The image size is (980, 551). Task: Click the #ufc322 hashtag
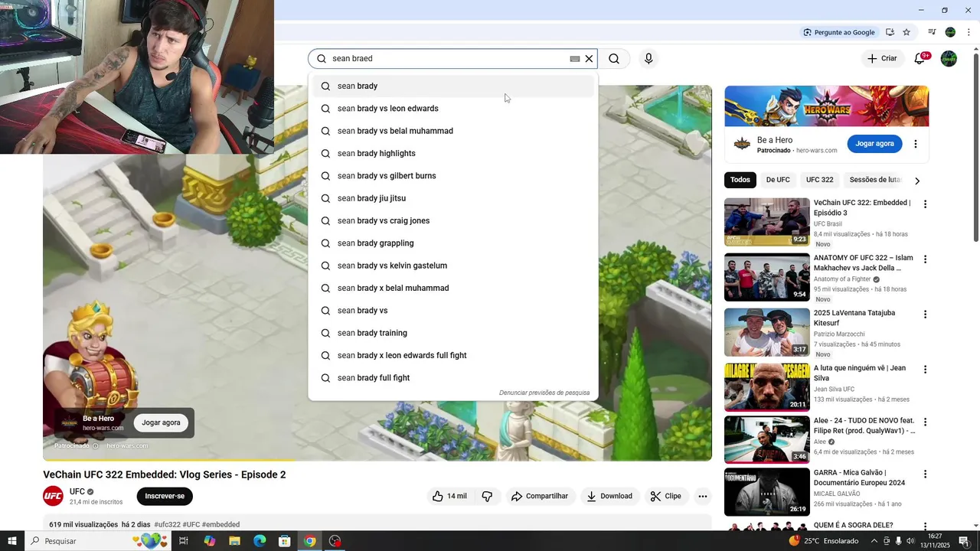(x=167, y=525)
